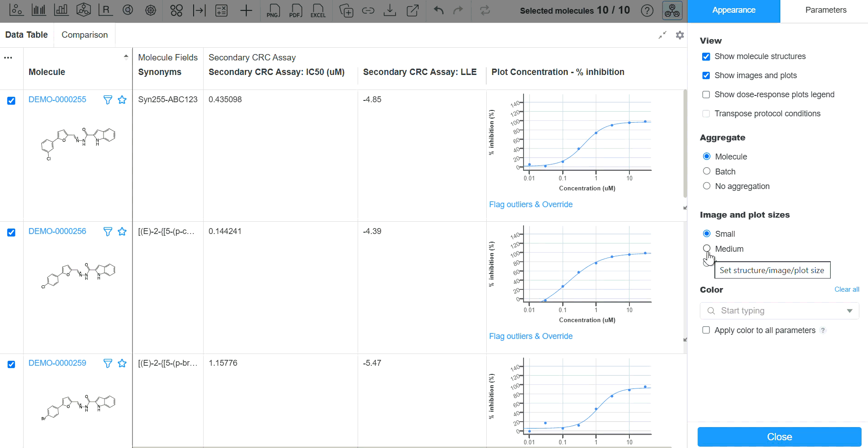Screen dimensions: 868x448
Task: Click the filter icon for DEMO-0000259
Action: click(108, 363)
